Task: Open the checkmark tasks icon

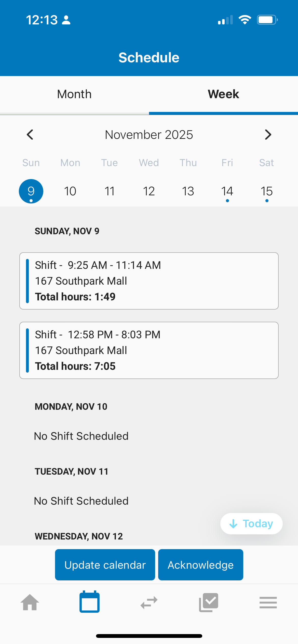Action: [x=209, y=602]
